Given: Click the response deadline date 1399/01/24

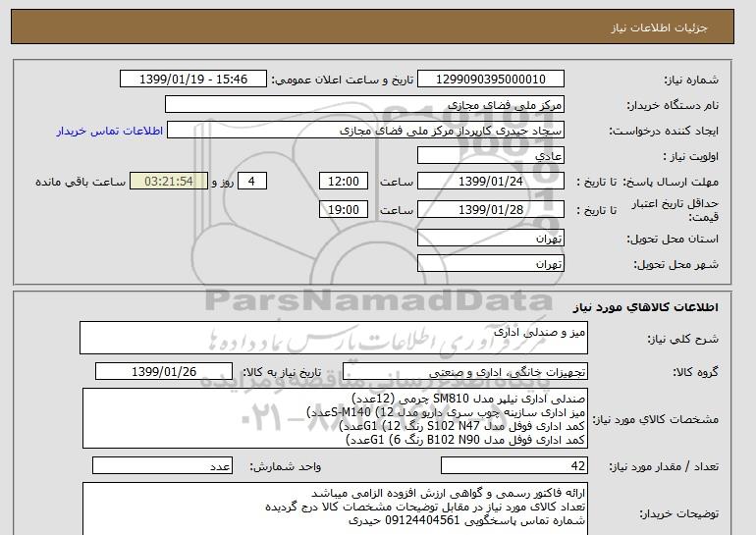Looking at the screenshot, I should [491, 182].
